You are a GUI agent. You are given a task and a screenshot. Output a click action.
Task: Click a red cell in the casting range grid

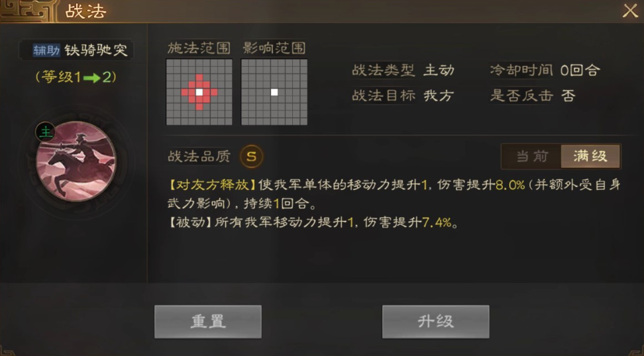click(x=199, y=77)
